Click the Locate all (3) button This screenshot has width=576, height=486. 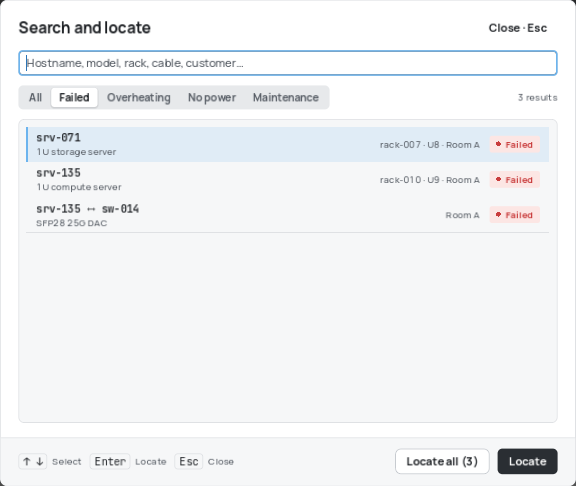(x=442, y=461)
